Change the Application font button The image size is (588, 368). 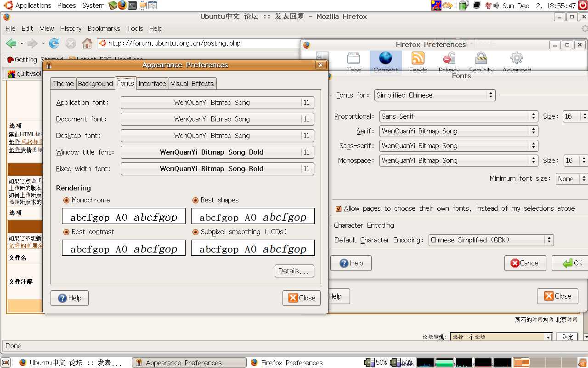217,103
